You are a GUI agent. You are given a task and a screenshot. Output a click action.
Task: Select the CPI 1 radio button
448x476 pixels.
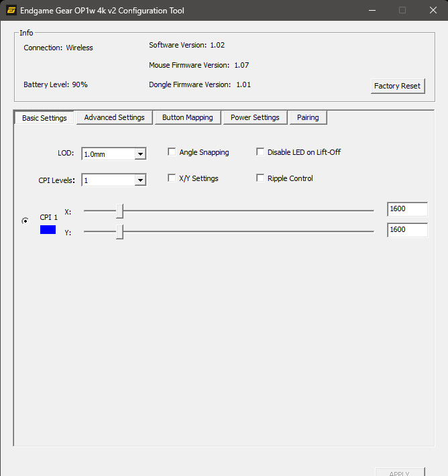[25, 221]
